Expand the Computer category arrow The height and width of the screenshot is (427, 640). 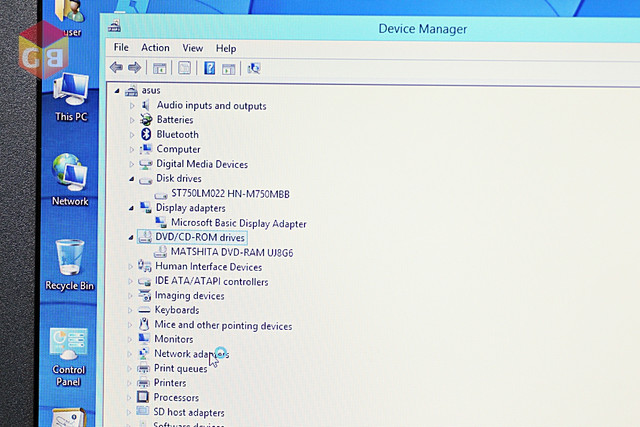(x=131, y=149)
